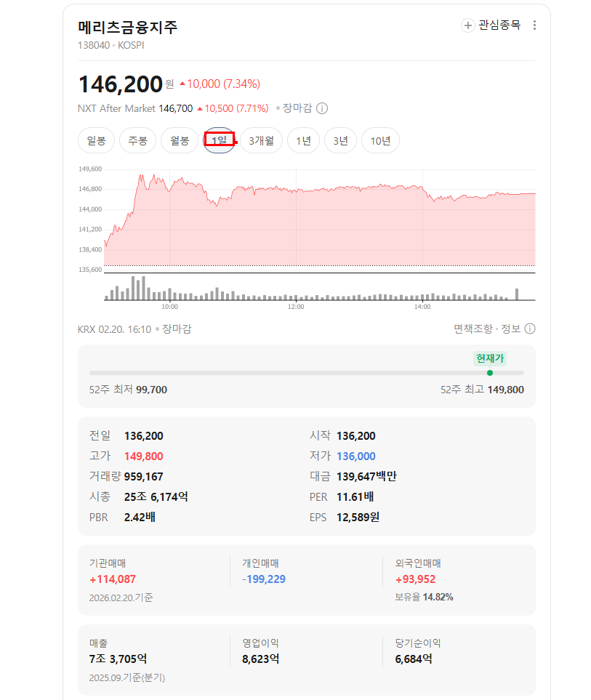Switch chart to 1년 period
The width and height of the screenshot is (591, 700).
pyautogui.click(x=304, y=140)
